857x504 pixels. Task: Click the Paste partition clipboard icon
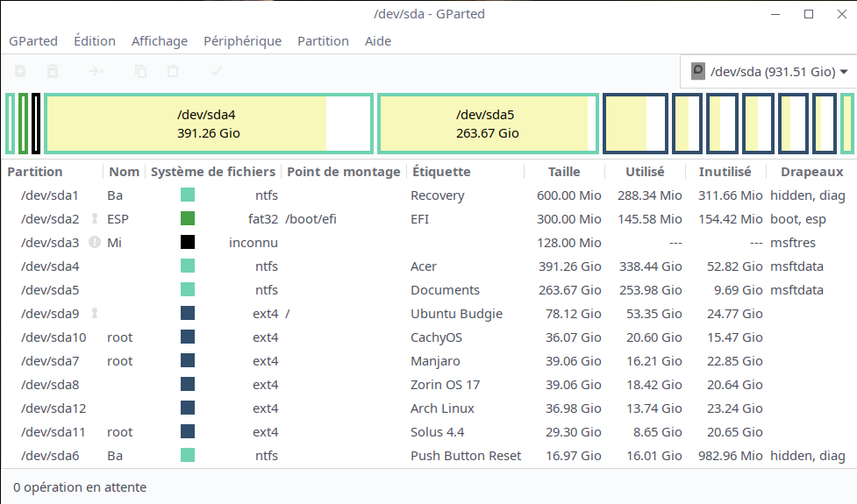[x=174, y=72]
